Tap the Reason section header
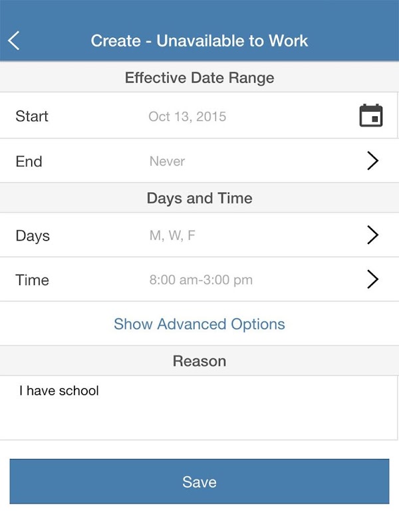This screenshot has height=532, width=399. [x=199, y=361]
